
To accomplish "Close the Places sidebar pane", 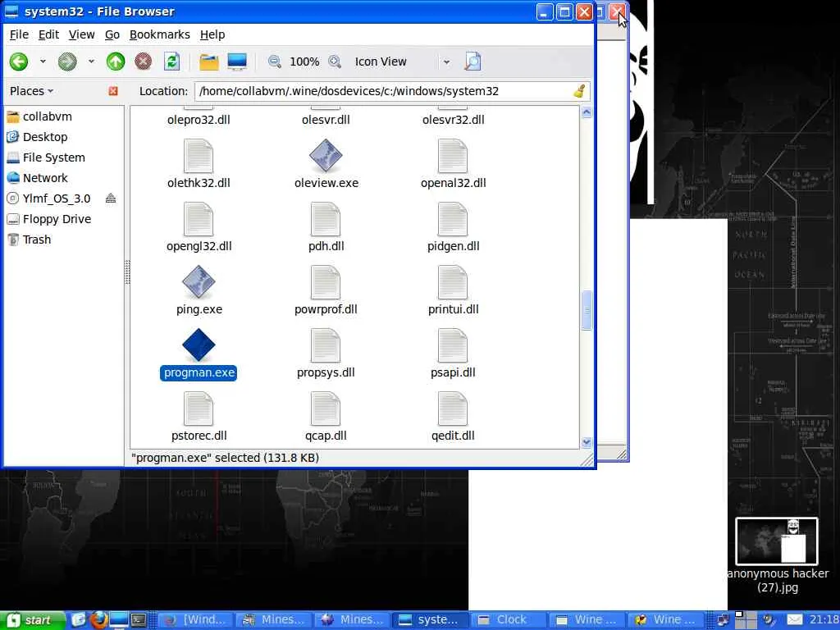I will 113,91.
